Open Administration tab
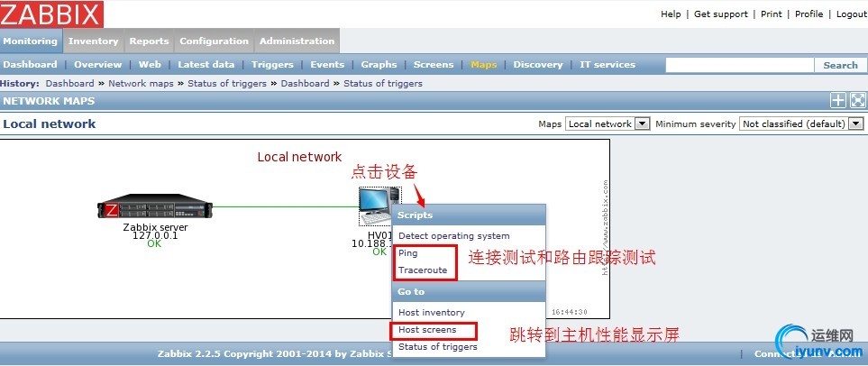 tap(297, 41)
